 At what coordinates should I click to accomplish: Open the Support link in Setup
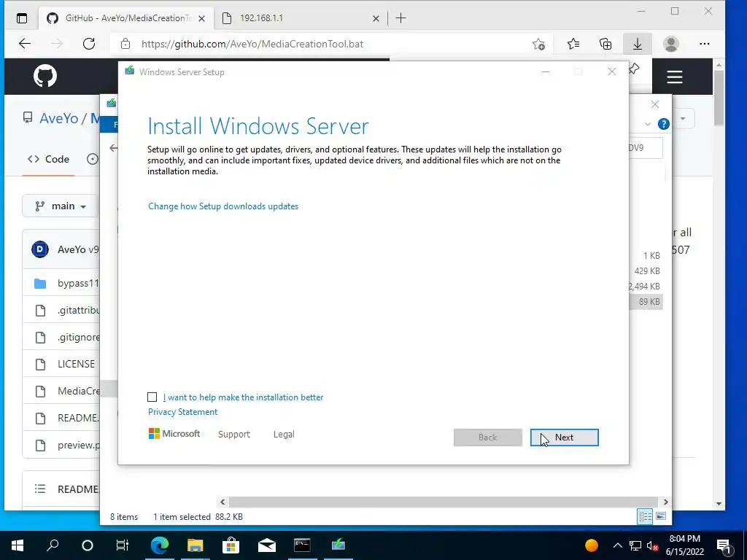(x=234, y=435)
